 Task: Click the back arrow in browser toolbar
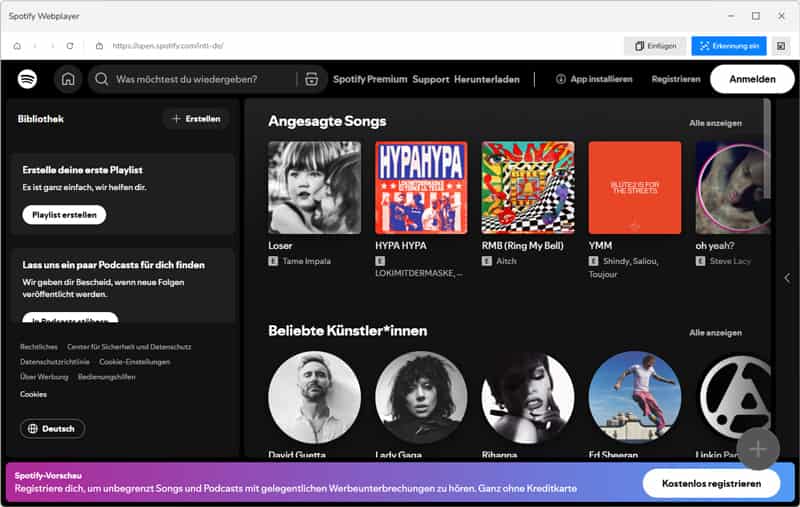coord(35,45)
